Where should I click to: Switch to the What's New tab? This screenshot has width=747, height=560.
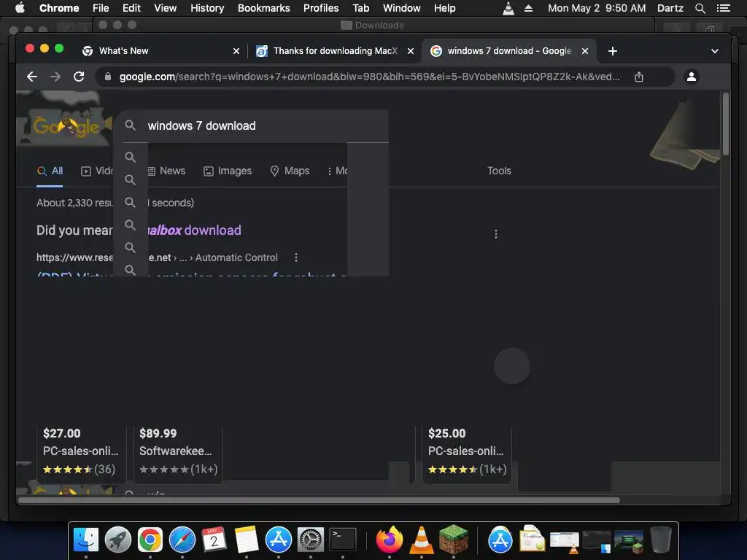[160, 51]
